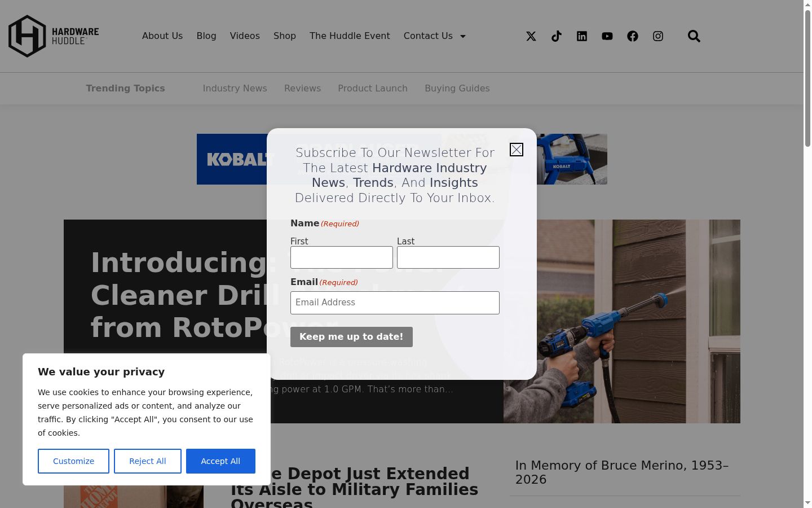Visit the LinkedIn social icon
Screen dimensions: 812x508
[x=582, y=36]
